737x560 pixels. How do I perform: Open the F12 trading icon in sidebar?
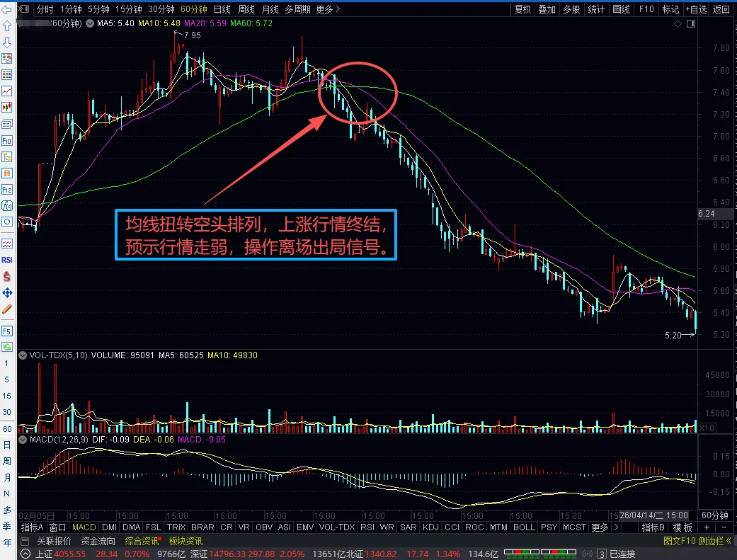(x=7, y=190)
